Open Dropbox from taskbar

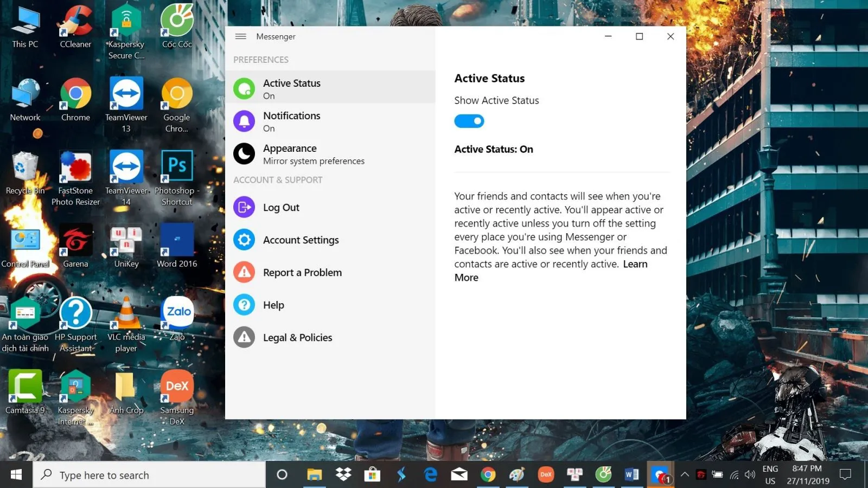coord(343,475)
